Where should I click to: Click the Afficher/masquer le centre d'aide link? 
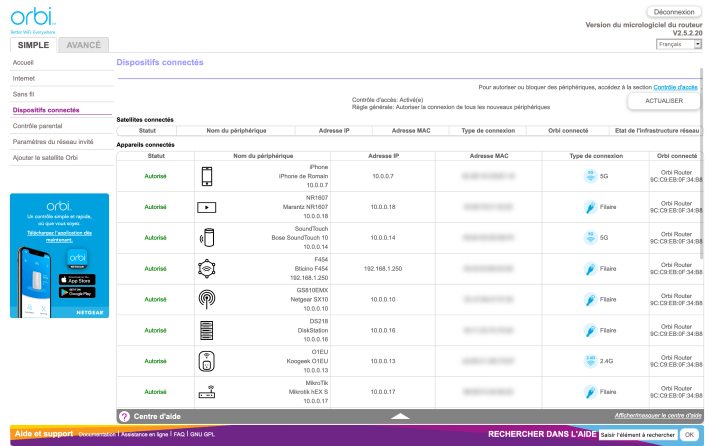658,415
